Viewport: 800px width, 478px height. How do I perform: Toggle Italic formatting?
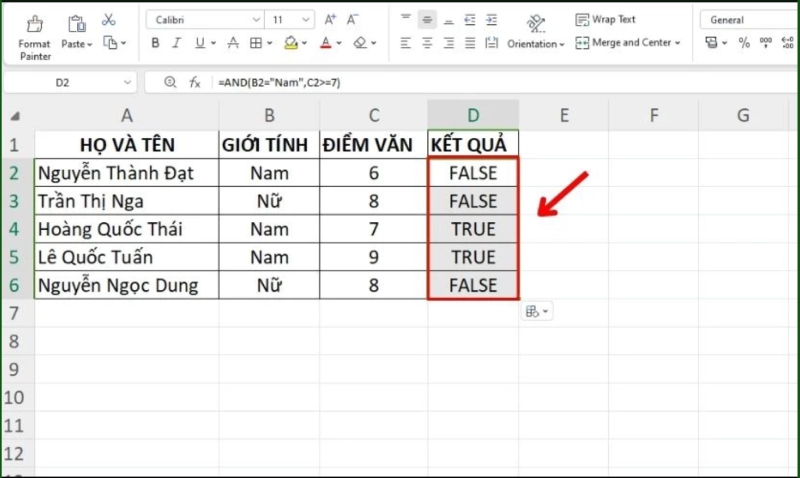[x=177, y=43]
